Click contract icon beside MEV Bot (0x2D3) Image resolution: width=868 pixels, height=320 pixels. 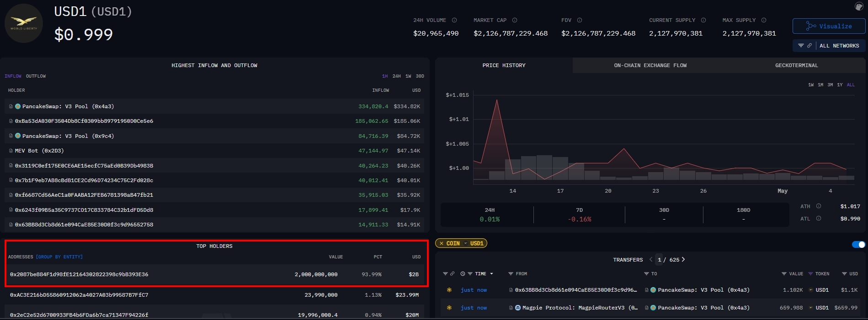(x=11, y=151)
